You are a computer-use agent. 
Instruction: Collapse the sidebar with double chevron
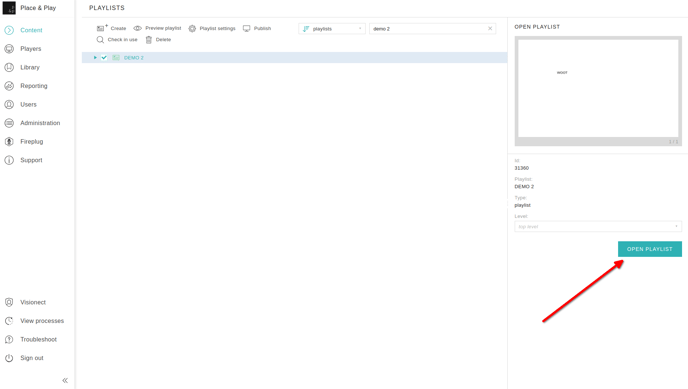[x=65, y=380]
